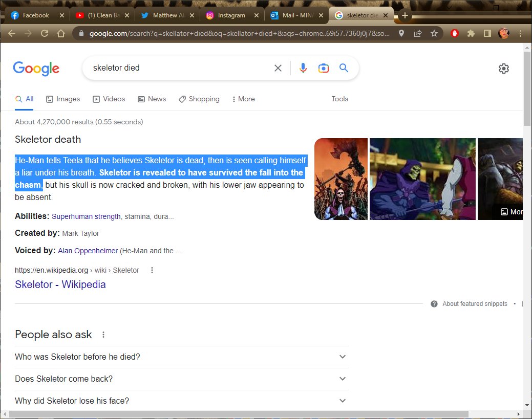Bookmark this page with the star icon
Image resolution: width=532 pixels, height=419 pixels.
(x=434, y=33)
